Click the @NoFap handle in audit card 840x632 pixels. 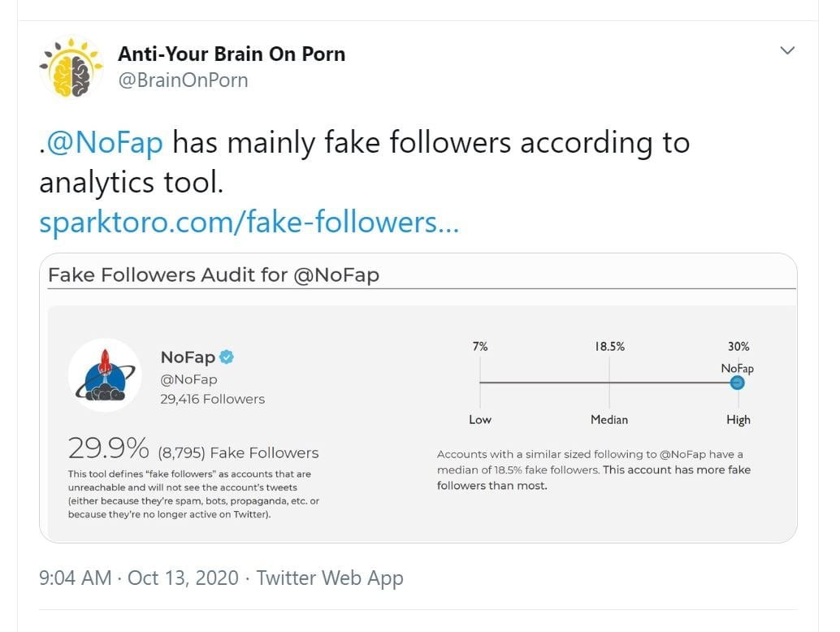[x=188, y=379]
